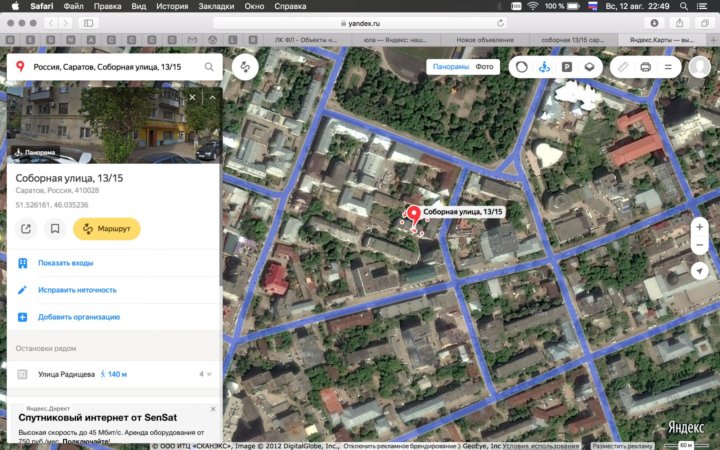This screenshot has width=720, height=450.
Task: Open the Файл menu
Action: [x=73, y=6]
